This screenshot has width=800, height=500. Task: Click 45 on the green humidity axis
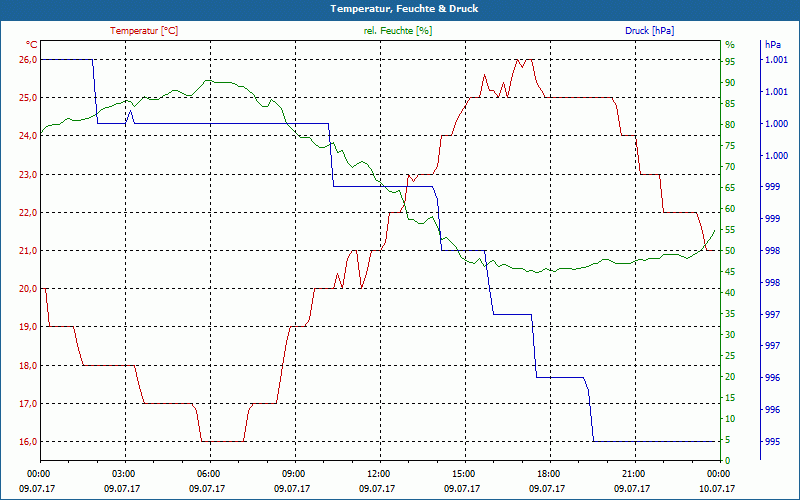point(730,272)
